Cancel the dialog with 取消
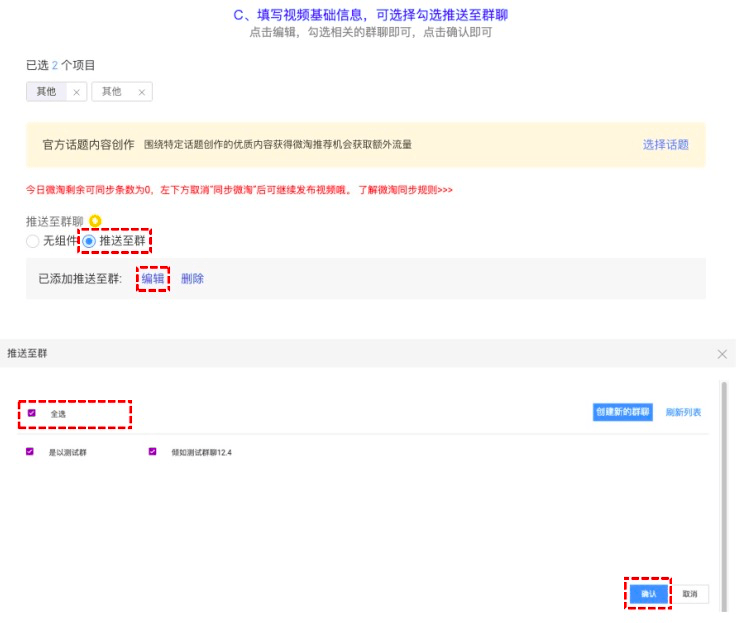The height and width of the screenshot is (623, 742). point(690,593)
